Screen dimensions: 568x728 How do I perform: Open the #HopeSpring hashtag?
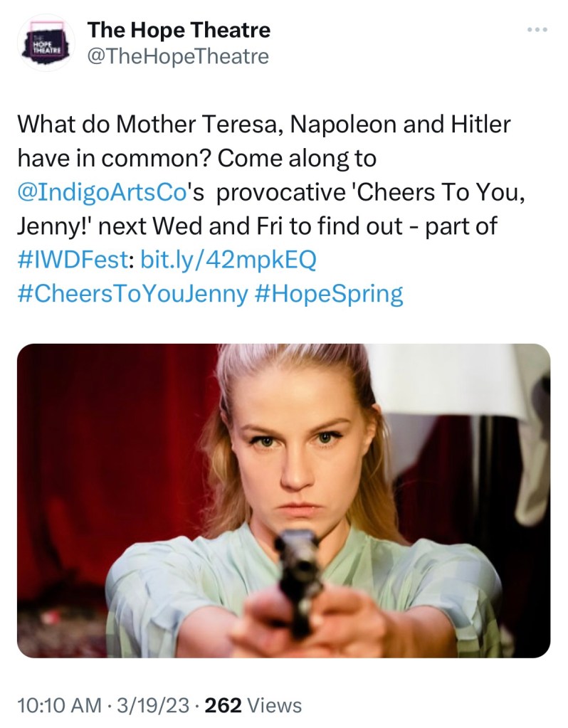[328, 292]
